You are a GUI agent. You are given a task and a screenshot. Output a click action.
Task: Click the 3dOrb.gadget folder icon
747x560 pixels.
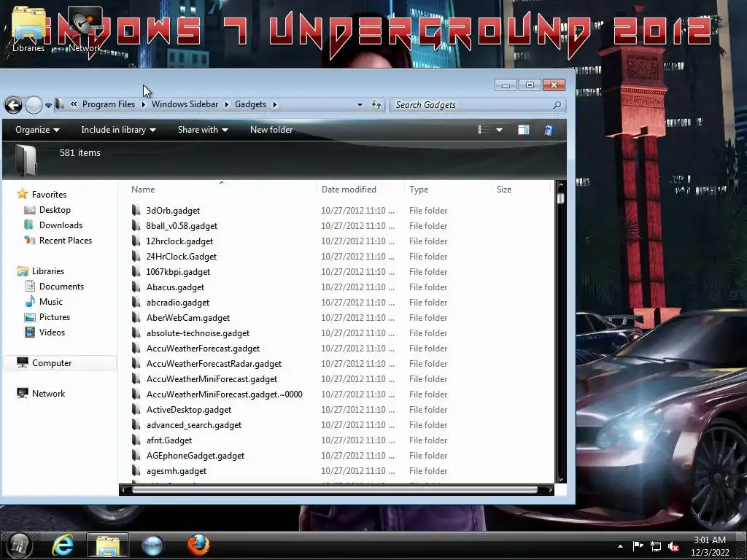click(136, 210)
